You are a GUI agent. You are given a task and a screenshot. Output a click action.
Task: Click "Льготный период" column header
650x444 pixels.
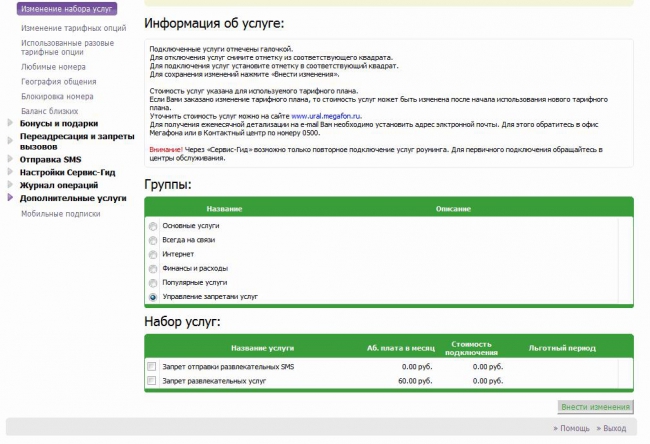562,348
